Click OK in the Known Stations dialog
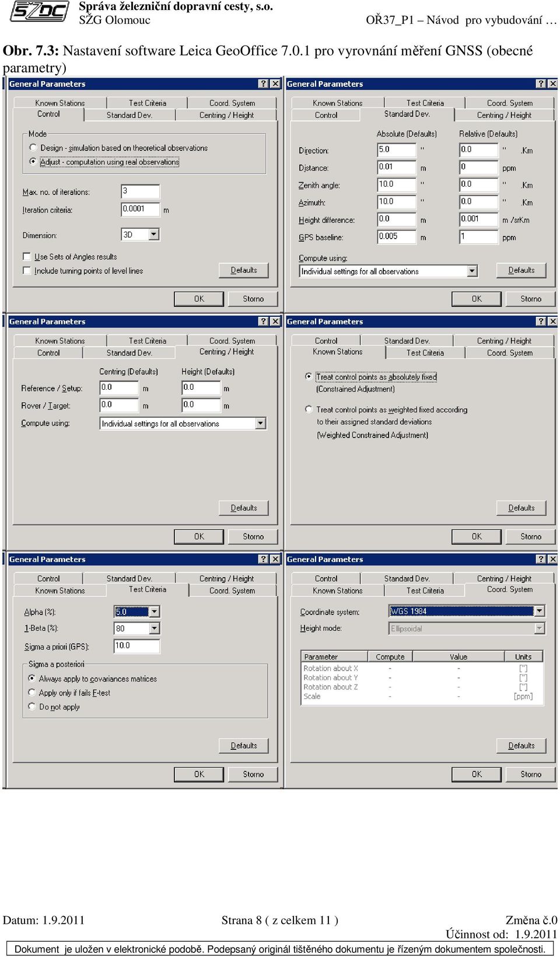This screenshot has height=957, width=560. tap(477, 536)
